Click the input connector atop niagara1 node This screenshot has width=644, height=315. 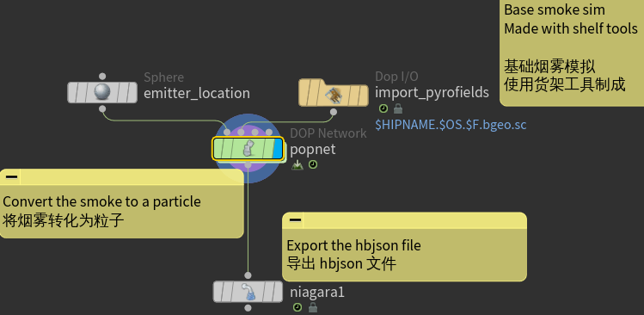tap(248, 275)
